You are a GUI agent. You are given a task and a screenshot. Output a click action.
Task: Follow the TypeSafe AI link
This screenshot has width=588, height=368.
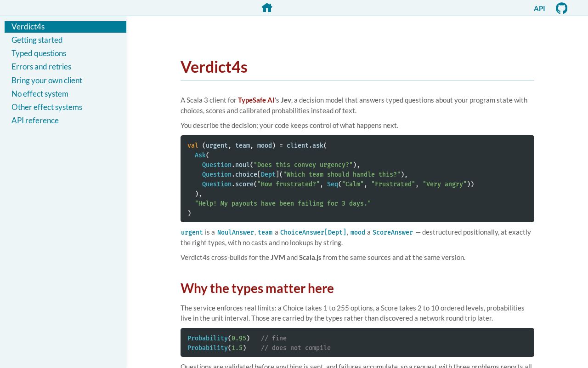pyautogui.click(x=256, y=100)
